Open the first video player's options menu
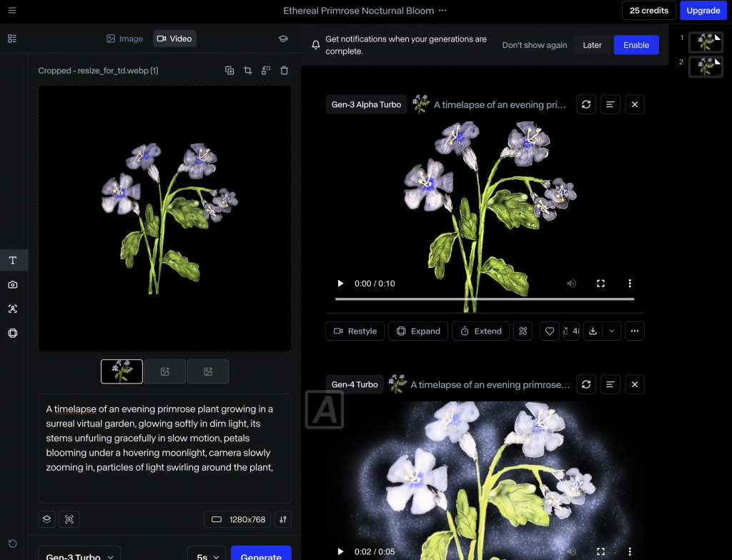The width and height of the screenshot is (732, 560). click(x=630, y=284)
